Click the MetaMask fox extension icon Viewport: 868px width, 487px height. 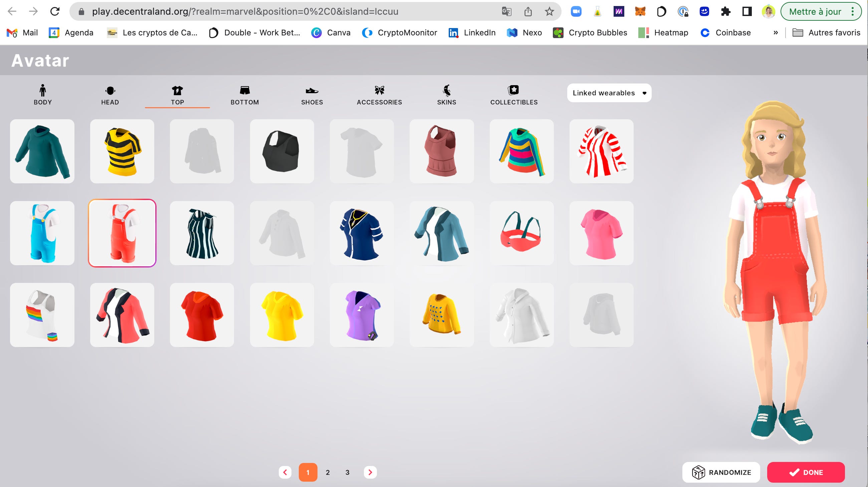(x=640, y=11)
